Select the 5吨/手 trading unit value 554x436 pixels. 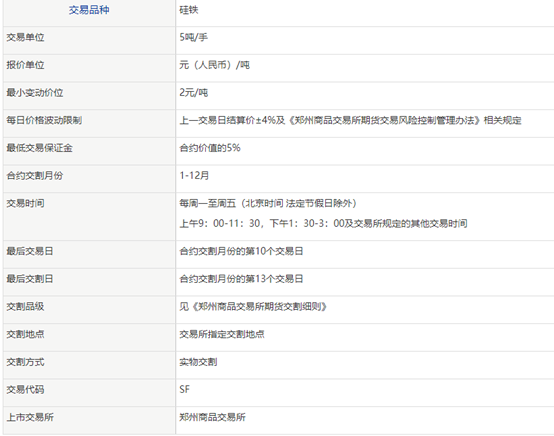click(193, 37)
